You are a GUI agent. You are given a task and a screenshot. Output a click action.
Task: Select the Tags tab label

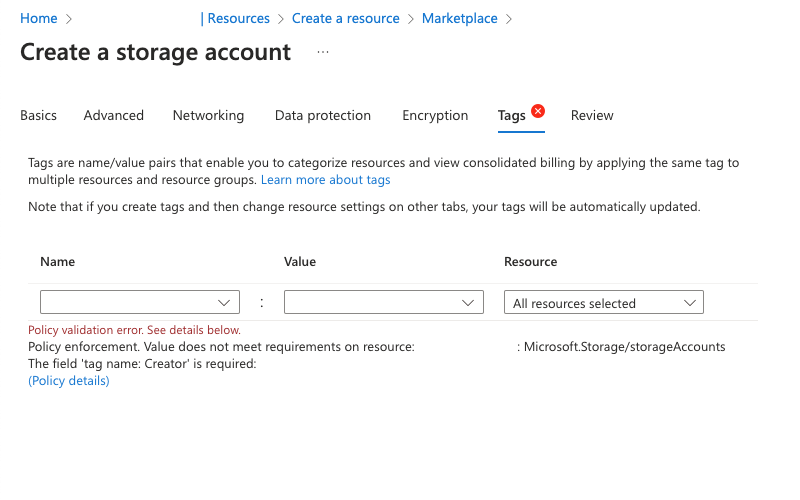coord(511,116)
